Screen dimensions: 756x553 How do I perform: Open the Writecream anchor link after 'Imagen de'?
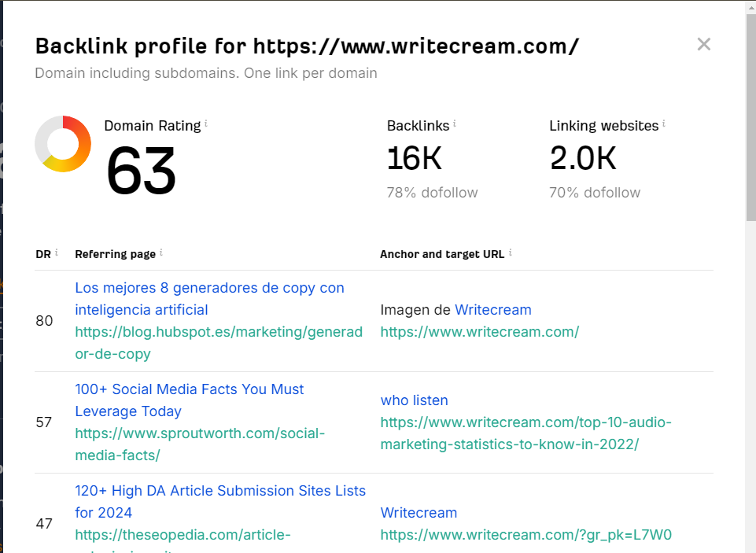pyautogui.click(x=492, y=309)
